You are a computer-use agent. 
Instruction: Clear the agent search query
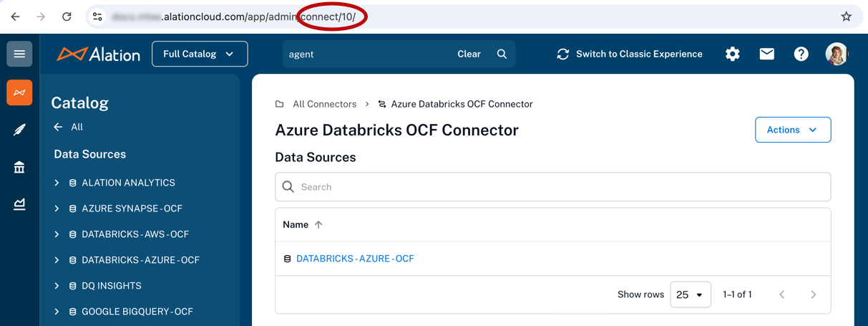coord(469,54)
